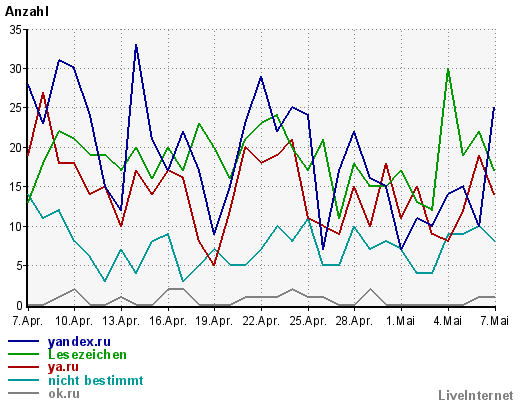Click the Lesezeichen legend label
This screenshot has width=520, height=405.
pyautogui.click(x=88, y=354)
